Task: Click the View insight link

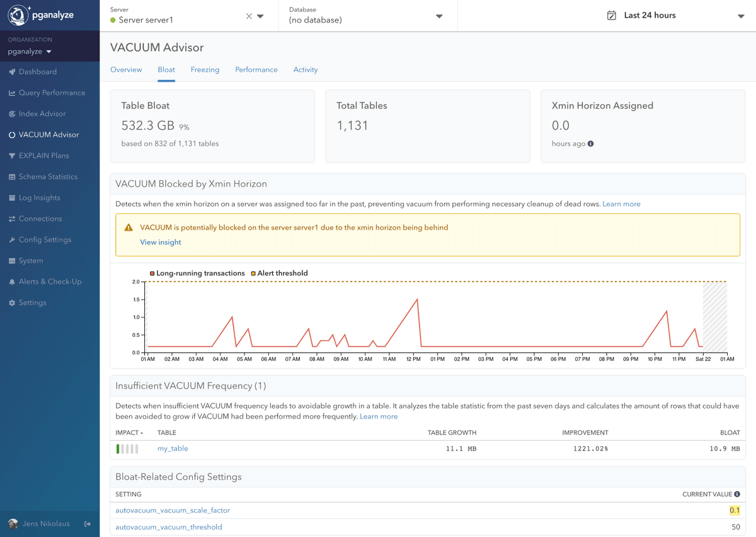Action: [161, 242]
